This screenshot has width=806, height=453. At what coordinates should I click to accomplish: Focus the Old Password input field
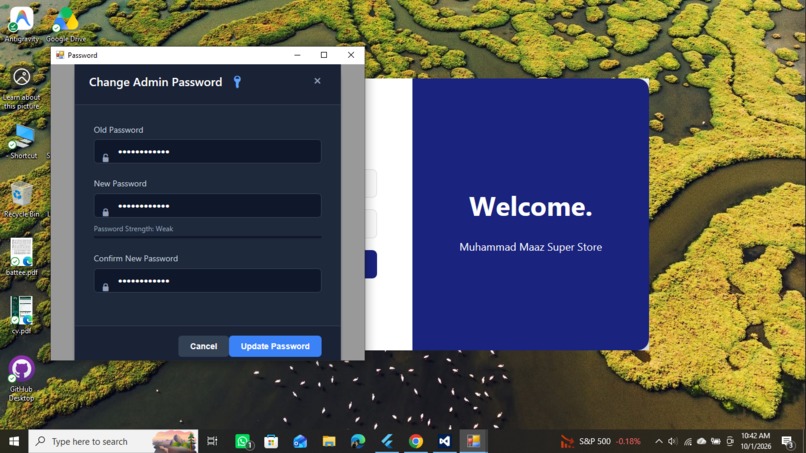208,152
